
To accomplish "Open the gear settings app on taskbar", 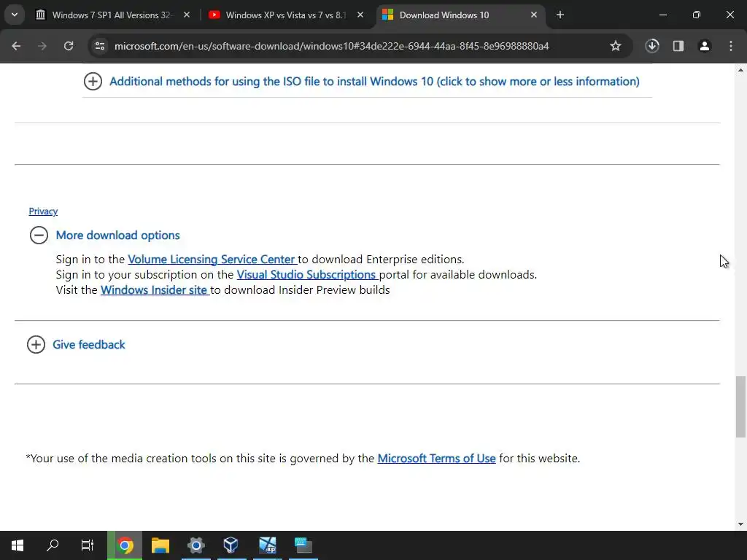I will click(x=196, y=545).
